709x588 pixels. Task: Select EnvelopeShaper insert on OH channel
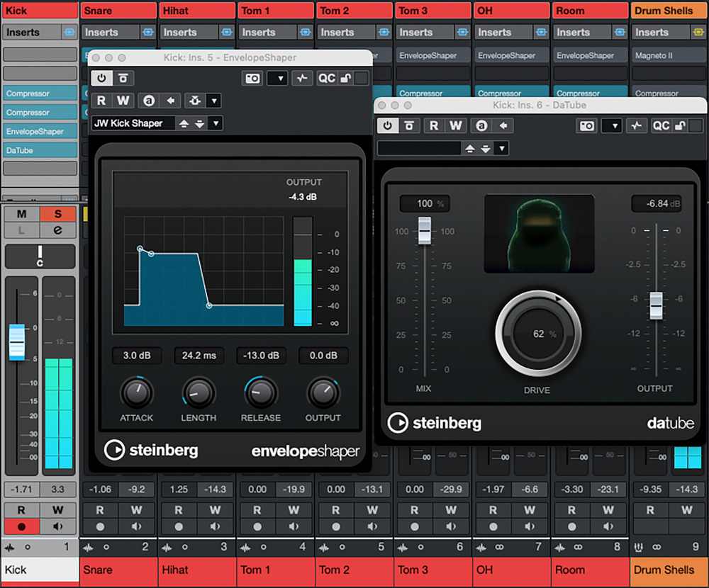pyautogui.click(x=511, y=55)
